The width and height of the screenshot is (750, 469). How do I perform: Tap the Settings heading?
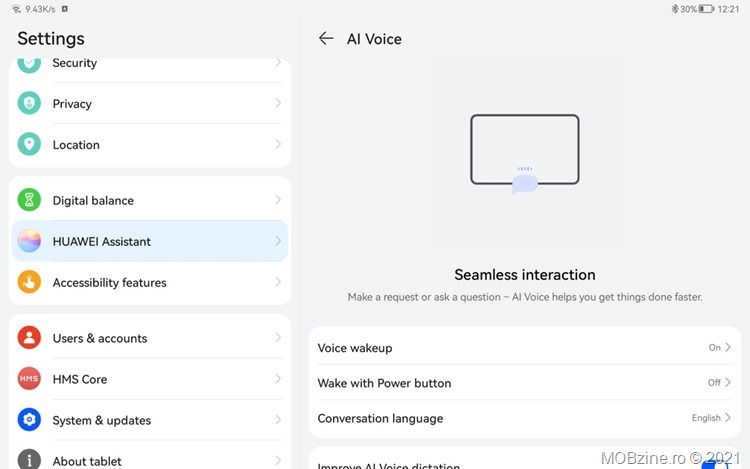click(x=51, y=39)
